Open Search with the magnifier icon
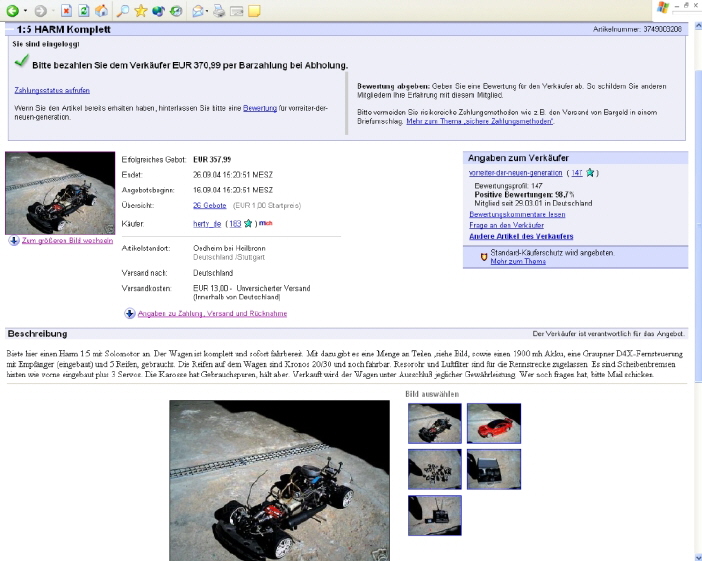The width and height of the screenshot is (702, 561). tap(122, 11)
